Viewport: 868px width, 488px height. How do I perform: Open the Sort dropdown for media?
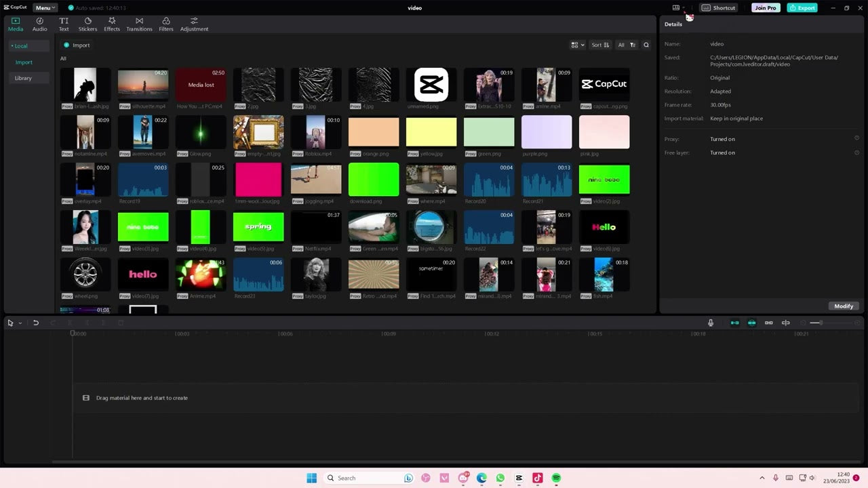(600, 45)
